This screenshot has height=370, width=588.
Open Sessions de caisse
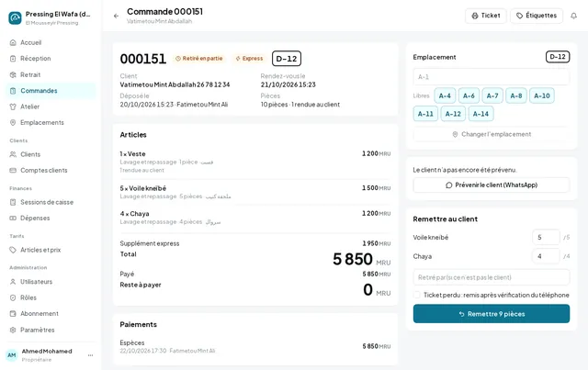click(x=51, y=202)
